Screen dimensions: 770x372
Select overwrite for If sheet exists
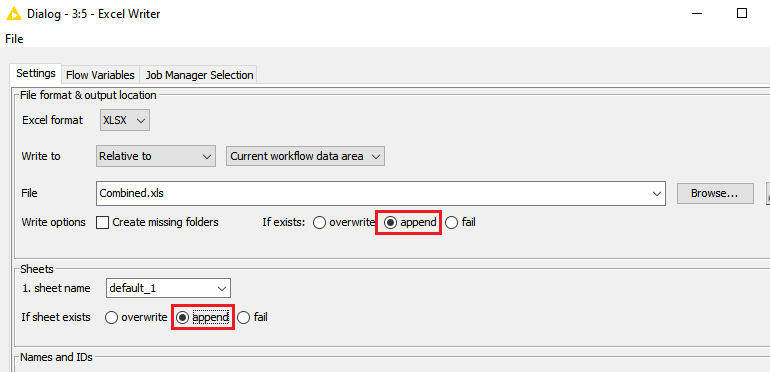[x=111, y=318]
